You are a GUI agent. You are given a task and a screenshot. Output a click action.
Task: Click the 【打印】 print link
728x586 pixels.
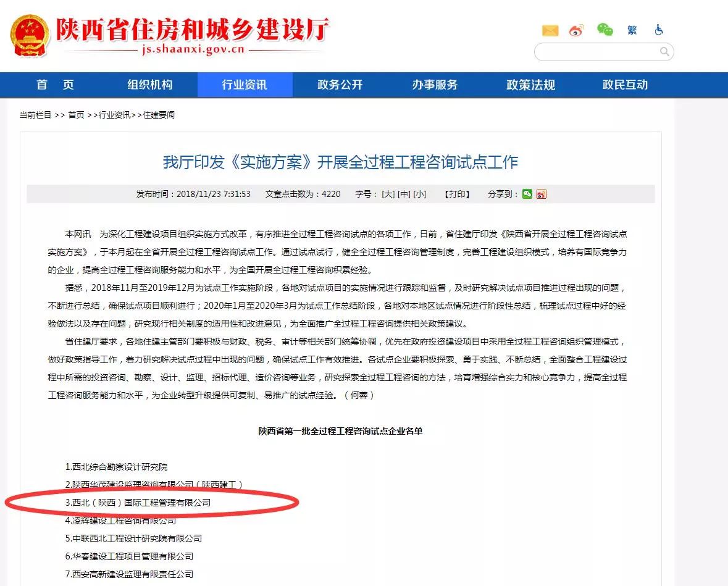coord(457,194)
